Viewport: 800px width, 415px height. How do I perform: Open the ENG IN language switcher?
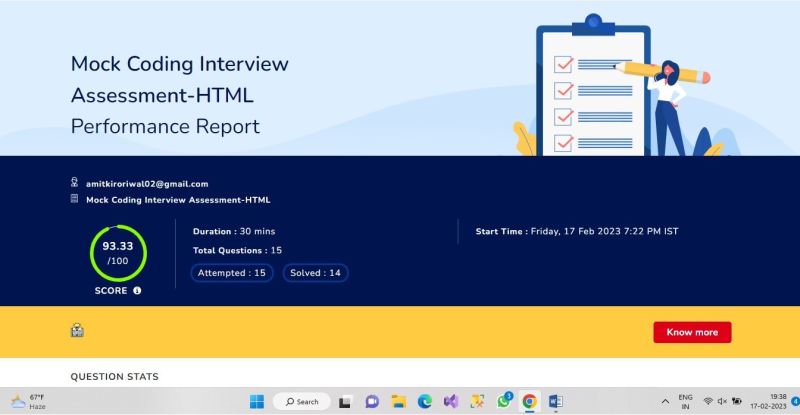pyautogui.click(x=685, y=402)
